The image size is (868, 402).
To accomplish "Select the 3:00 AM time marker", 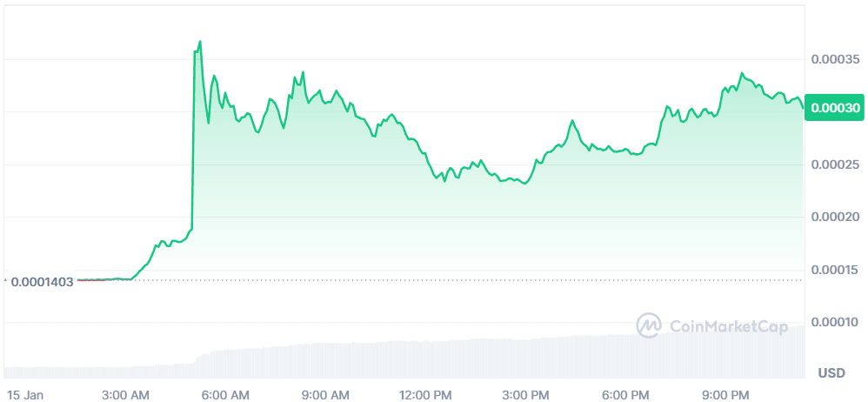I will coord(127,395).
